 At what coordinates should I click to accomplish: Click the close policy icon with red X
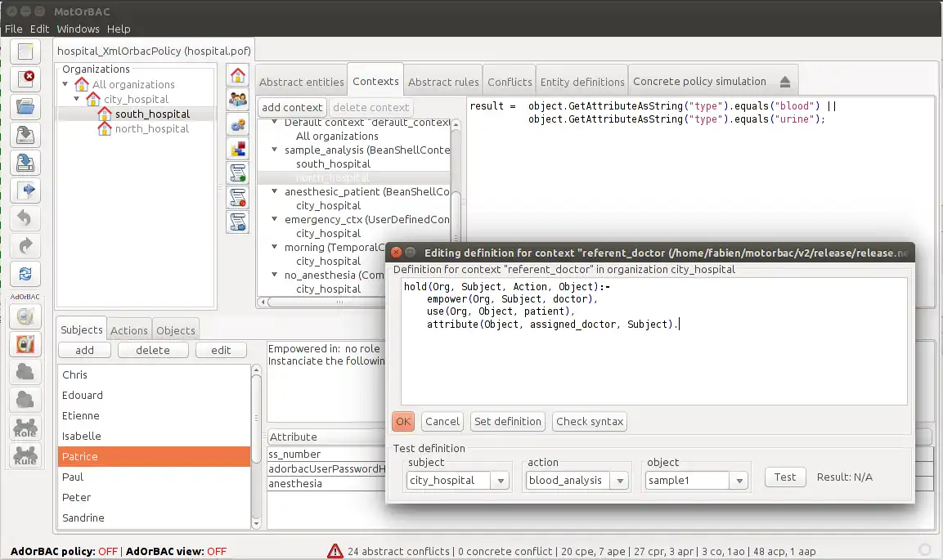[25, 79]
